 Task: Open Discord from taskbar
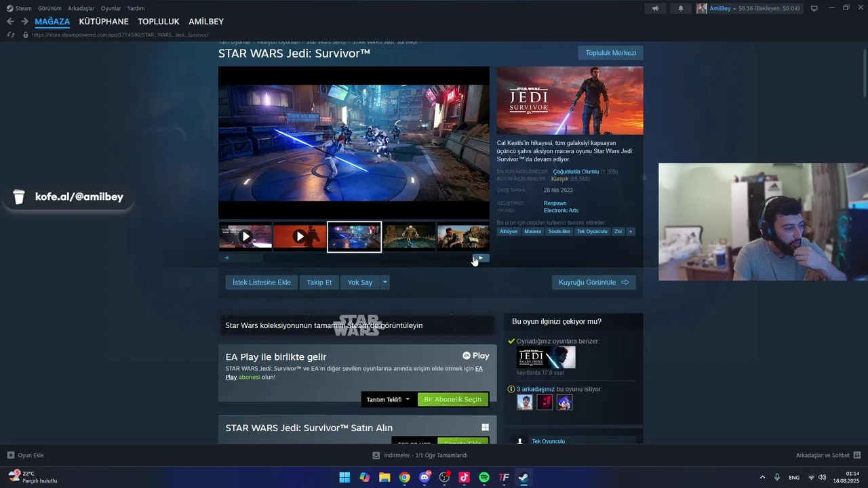click(425, 477)
